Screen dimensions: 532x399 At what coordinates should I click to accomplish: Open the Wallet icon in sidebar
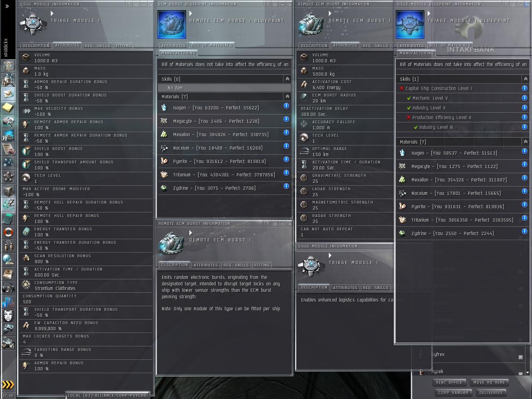[8, 205]
